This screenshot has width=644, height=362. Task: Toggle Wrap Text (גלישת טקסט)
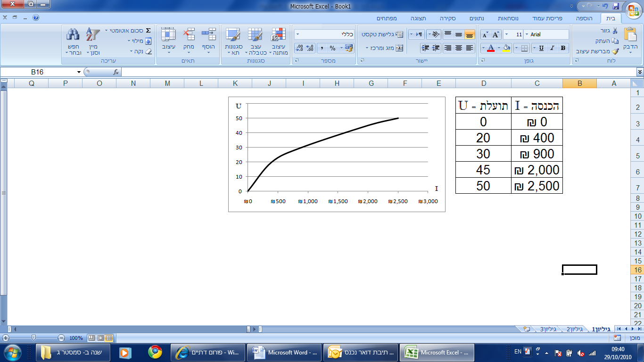tap(383, 34)
